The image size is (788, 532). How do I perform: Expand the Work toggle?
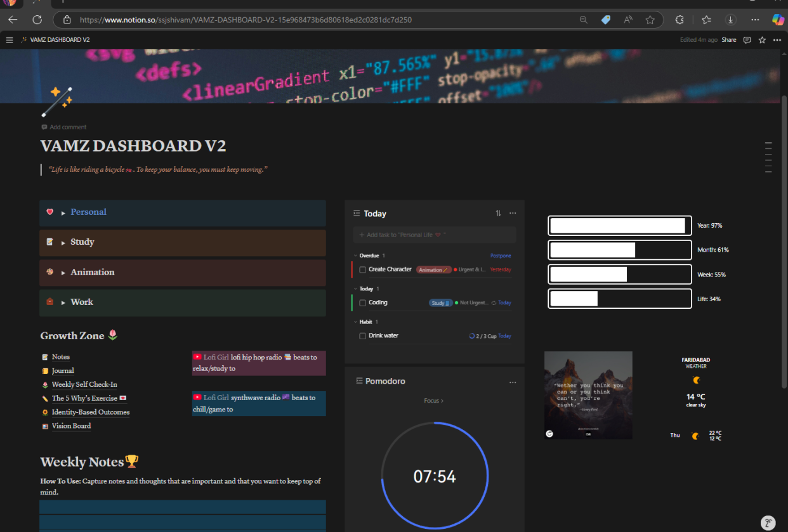pyautogui.click(x=63, y=303)
